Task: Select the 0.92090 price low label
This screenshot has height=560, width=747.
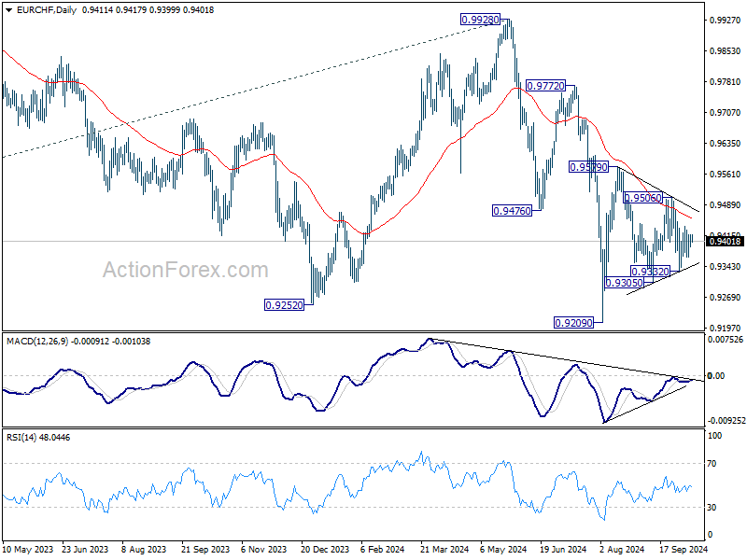Action: tap(573, 323)
